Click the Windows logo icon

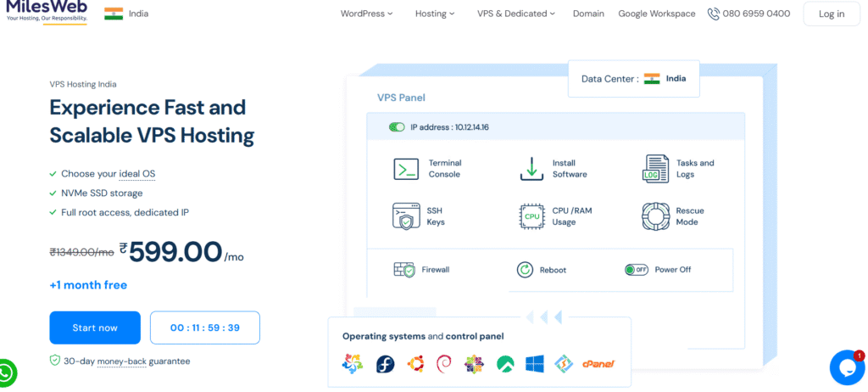(x=535, y=364)
